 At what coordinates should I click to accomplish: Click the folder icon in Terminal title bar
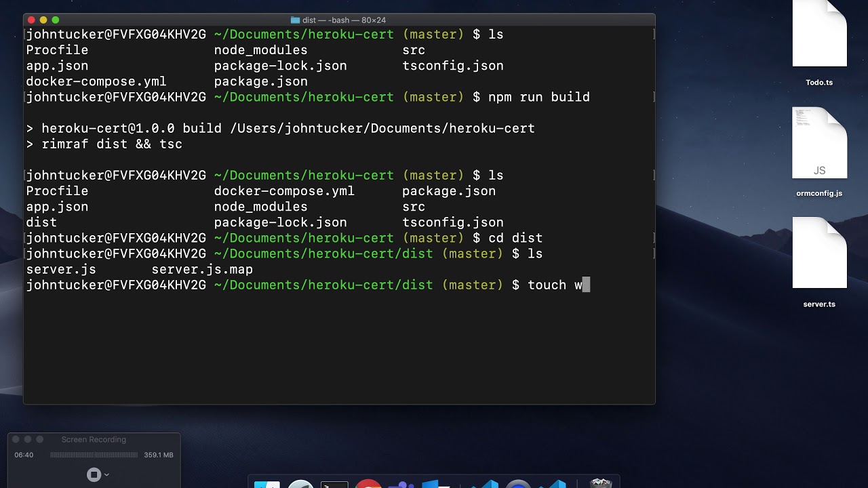(x=295, y=20)
